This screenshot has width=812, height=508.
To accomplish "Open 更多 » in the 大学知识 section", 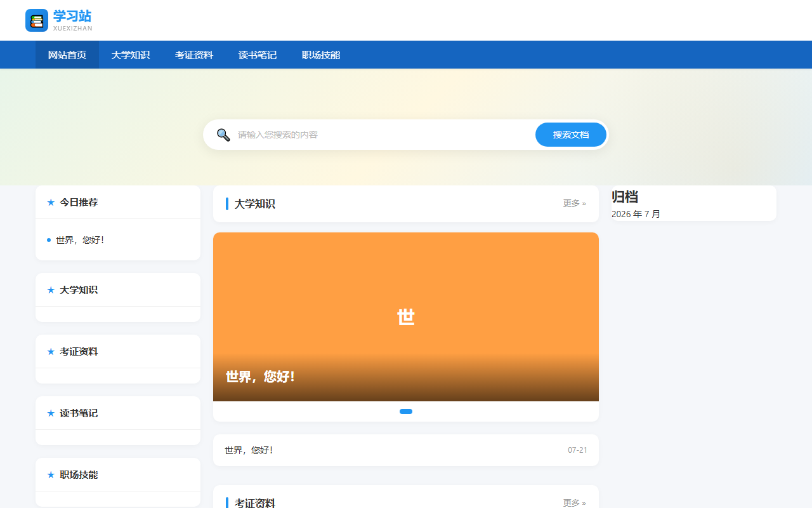I will [575, 203].
